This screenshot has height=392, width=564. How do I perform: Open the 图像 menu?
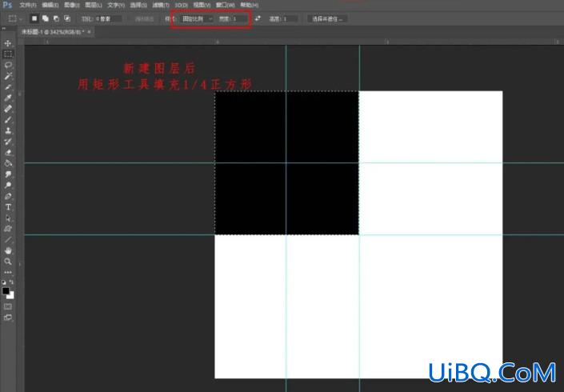tap(71, 5)
